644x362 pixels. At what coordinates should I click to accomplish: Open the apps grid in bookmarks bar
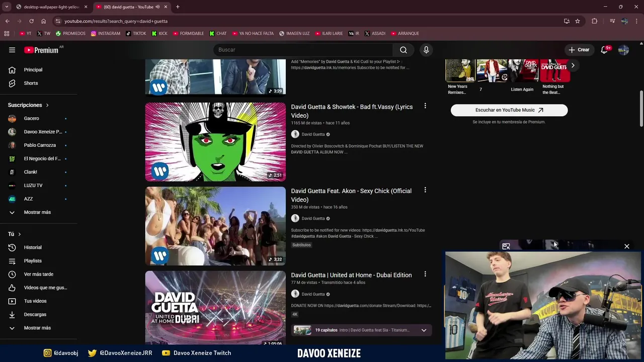coord(7,34)
